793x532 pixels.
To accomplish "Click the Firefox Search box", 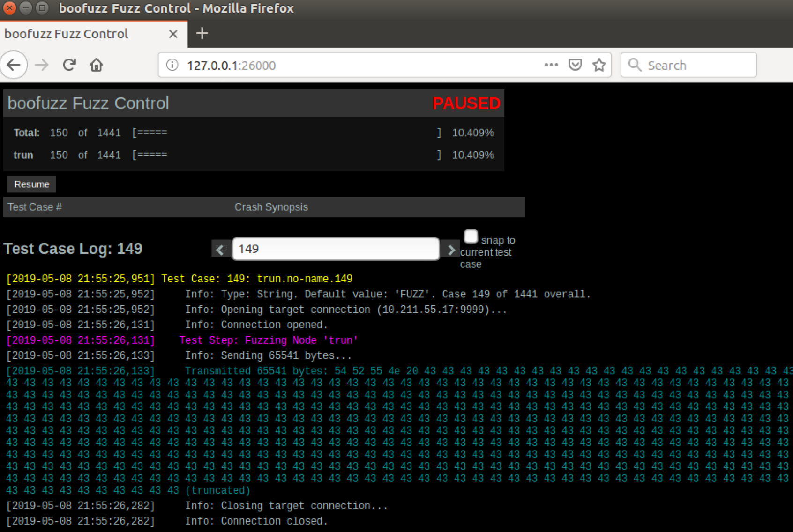I will click(688, 65).
